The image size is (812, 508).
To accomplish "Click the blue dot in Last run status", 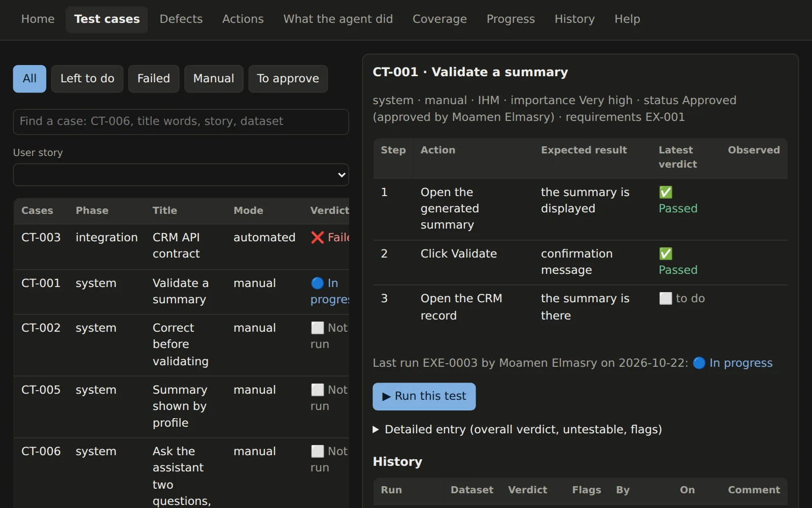I will (699, 363).
